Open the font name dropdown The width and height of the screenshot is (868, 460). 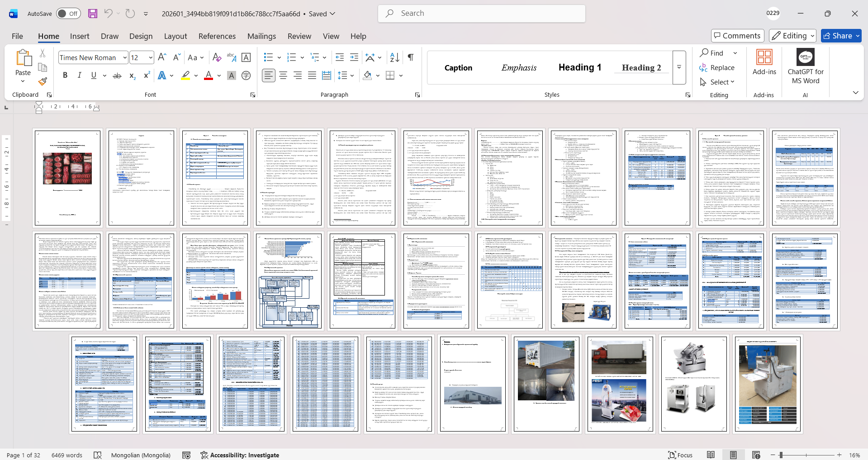(x=125, y=57)
